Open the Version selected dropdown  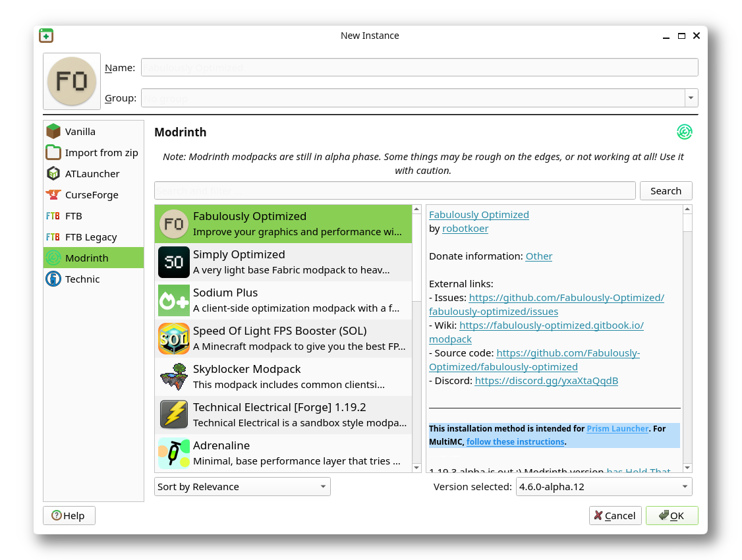[604, 486]
